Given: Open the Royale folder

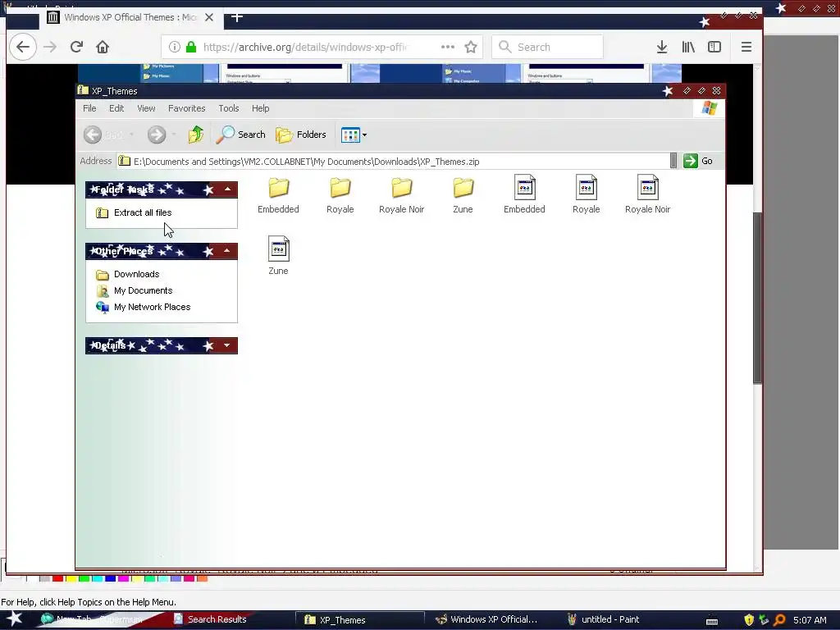Looking at the screenshot, I should tap(340, 195).
